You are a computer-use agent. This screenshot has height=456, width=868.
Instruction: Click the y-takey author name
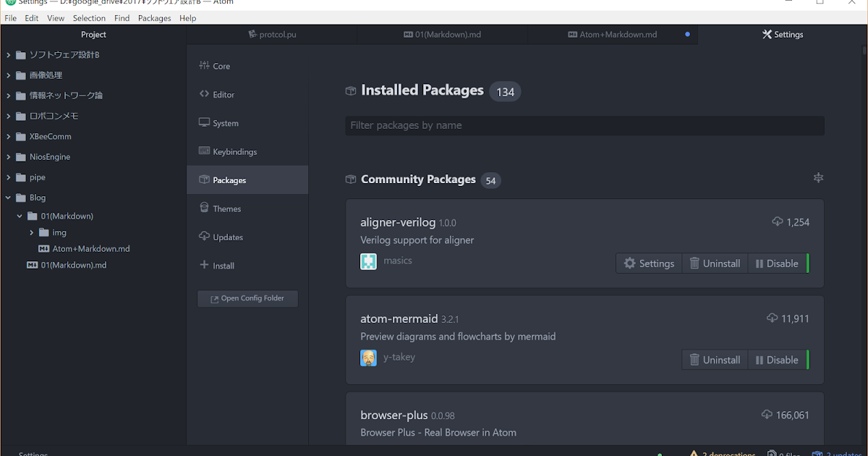[399, 357]
